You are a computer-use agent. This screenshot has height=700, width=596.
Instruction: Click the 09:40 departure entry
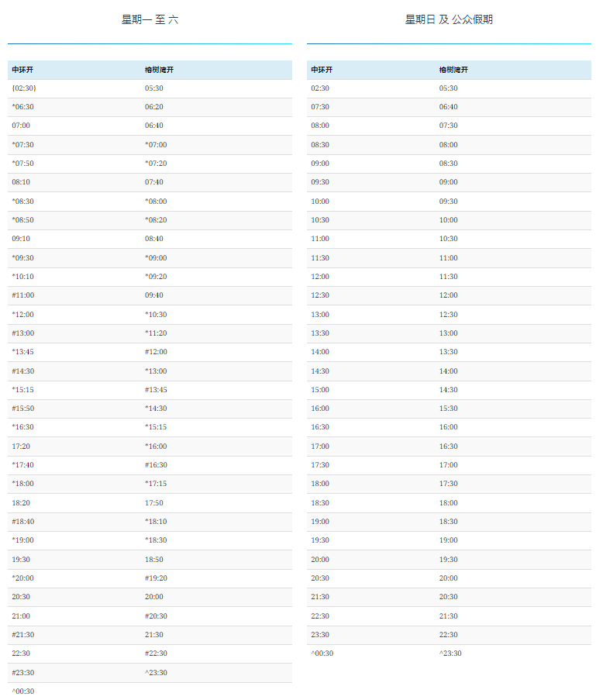(154, 295)
